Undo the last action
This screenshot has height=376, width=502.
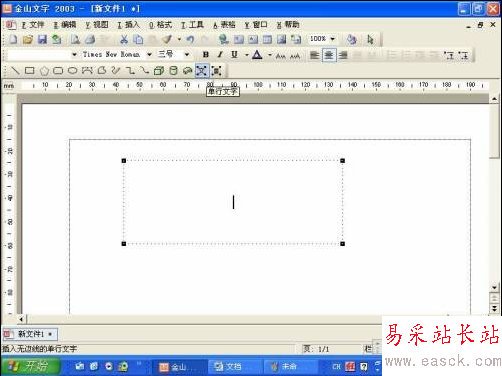pyautogui.click(x=190, y=39)
